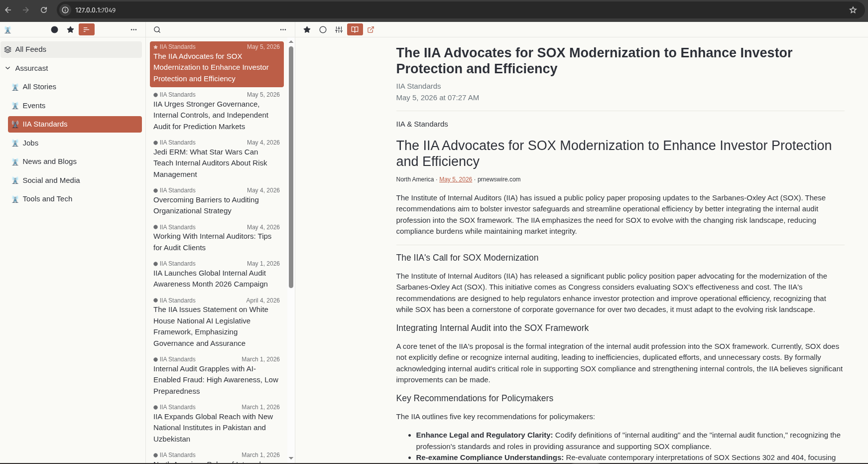Click 'Integrating Internal Audit into the SOX Framework' heading

pos(493,328)
